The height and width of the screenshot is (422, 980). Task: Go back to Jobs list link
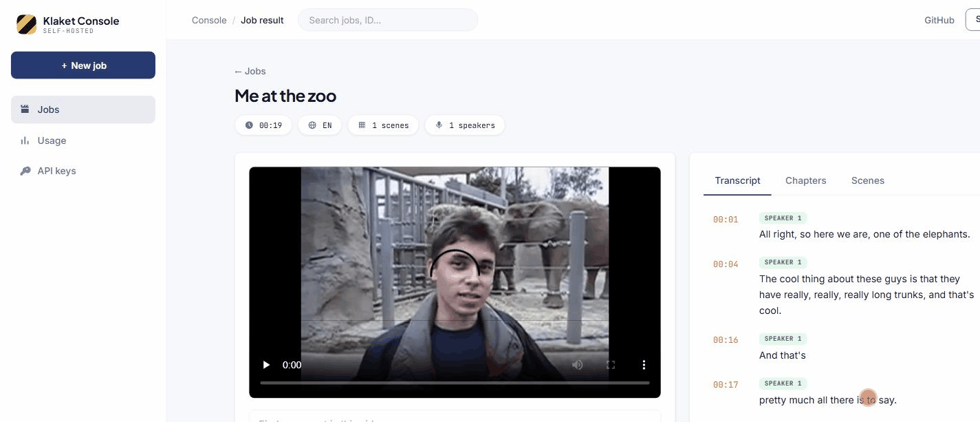click(250, 71)
